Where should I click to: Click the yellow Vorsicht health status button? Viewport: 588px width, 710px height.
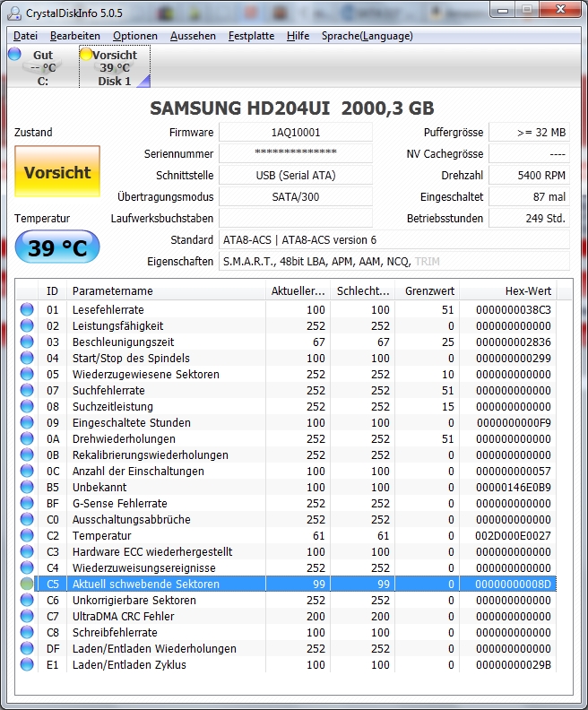click(x=57, y=171)
